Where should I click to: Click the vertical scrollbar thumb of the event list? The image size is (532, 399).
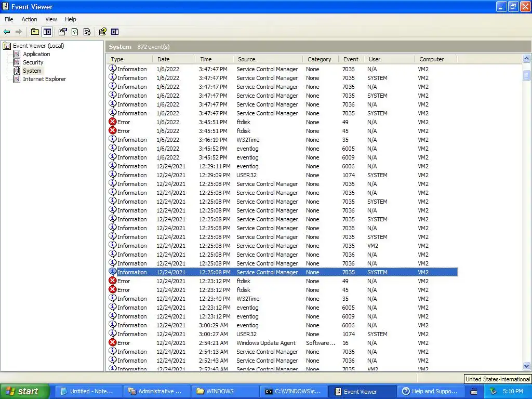click(x=527, y=75)
